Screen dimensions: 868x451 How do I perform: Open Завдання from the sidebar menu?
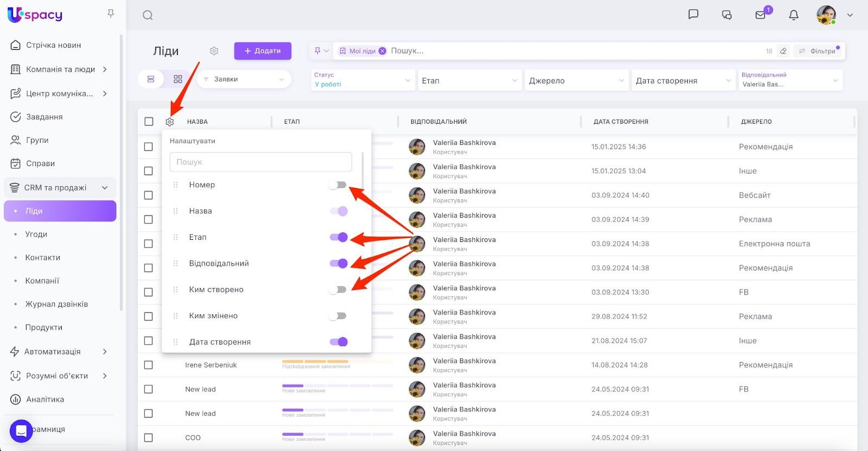click(x=44, y=117)
